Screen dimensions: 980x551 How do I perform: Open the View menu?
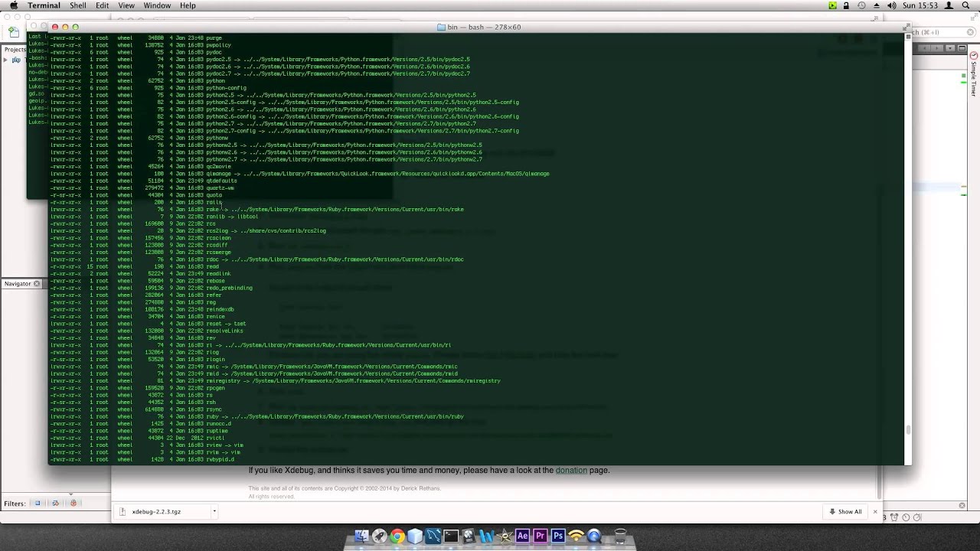[x=126, y=5]
